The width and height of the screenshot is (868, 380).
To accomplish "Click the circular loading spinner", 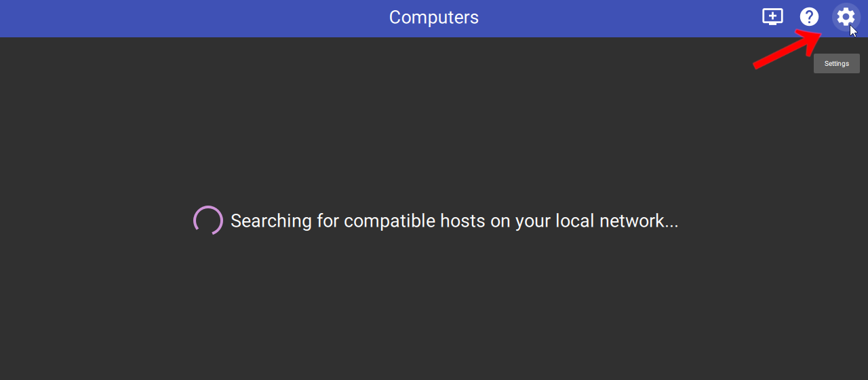I will point(208,221).
